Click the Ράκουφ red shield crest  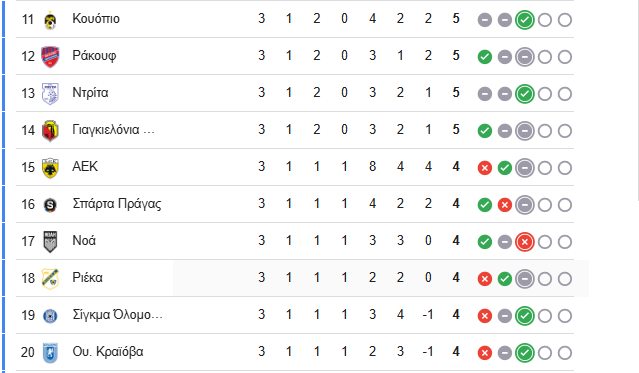point(50,57)
